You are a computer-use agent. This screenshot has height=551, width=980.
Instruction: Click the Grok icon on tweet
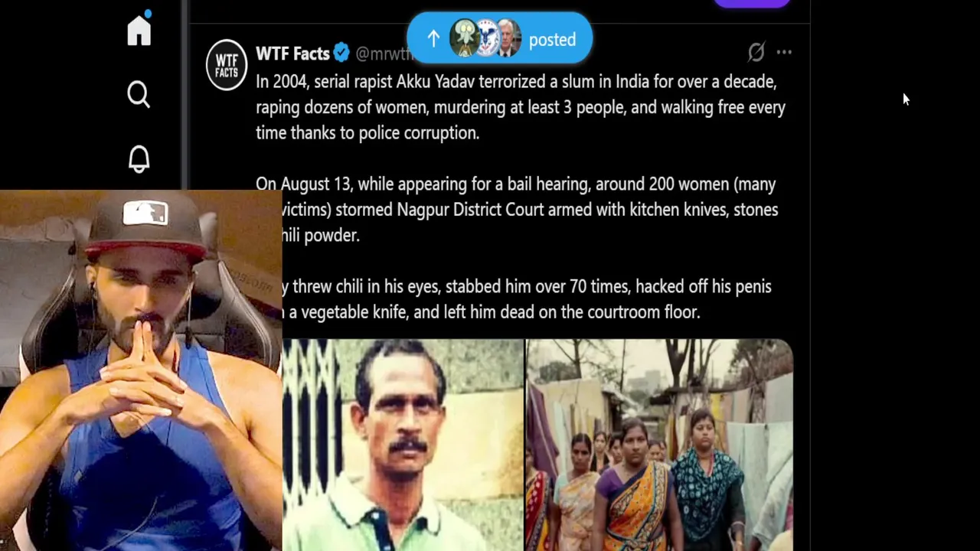(756, 52)
